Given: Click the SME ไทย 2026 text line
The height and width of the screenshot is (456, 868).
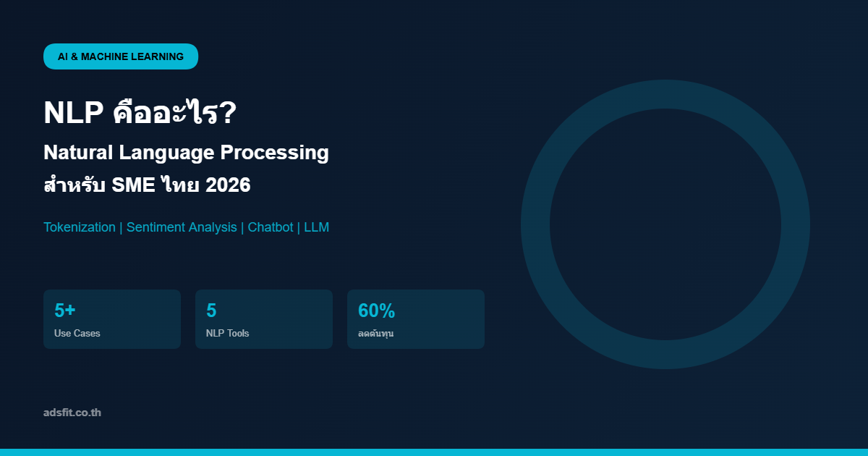Looking at the screenshot, I should pos(147,184).
